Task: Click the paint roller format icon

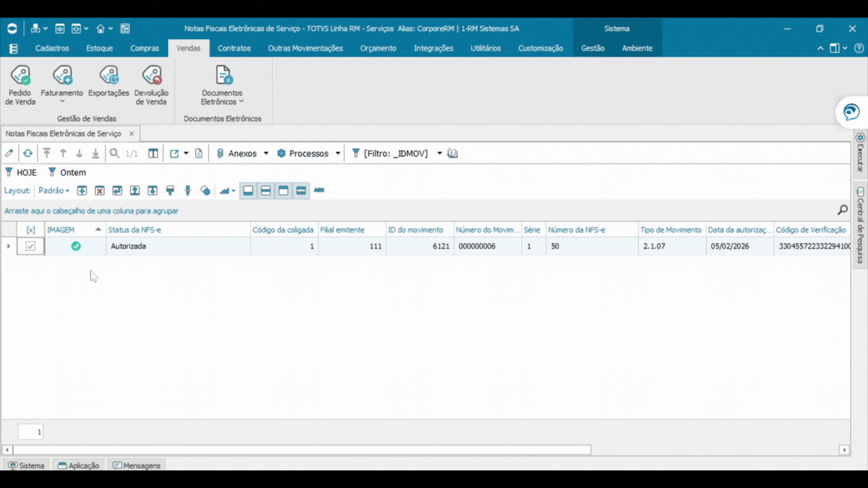Action: (170, 191)
